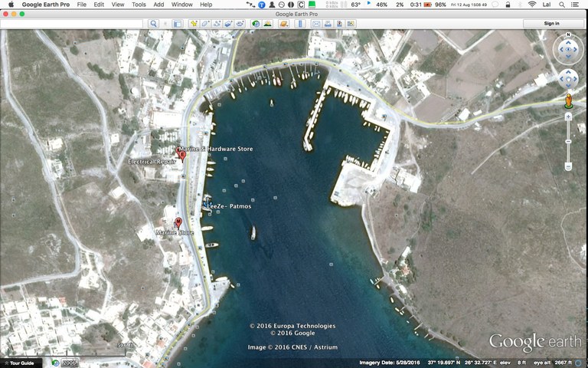Viewport: 588px width, 368px height.
Task: Click the Marine & Hardware Store placemark
Action: [x=182, y=155]
